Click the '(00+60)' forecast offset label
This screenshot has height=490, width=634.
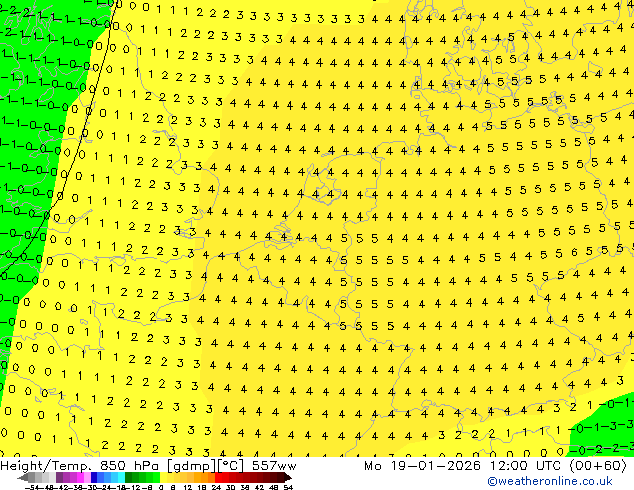(598, 466)
